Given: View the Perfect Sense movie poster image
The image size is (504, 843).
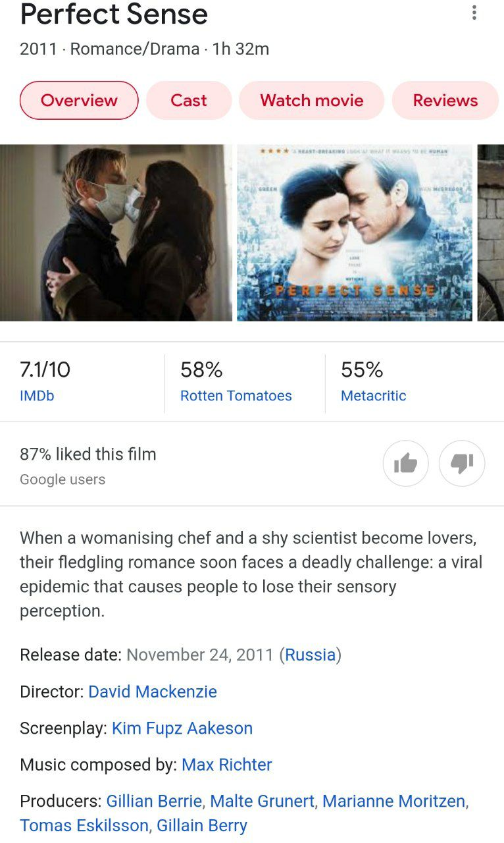Looking at the screenshot, I should 355,232.
